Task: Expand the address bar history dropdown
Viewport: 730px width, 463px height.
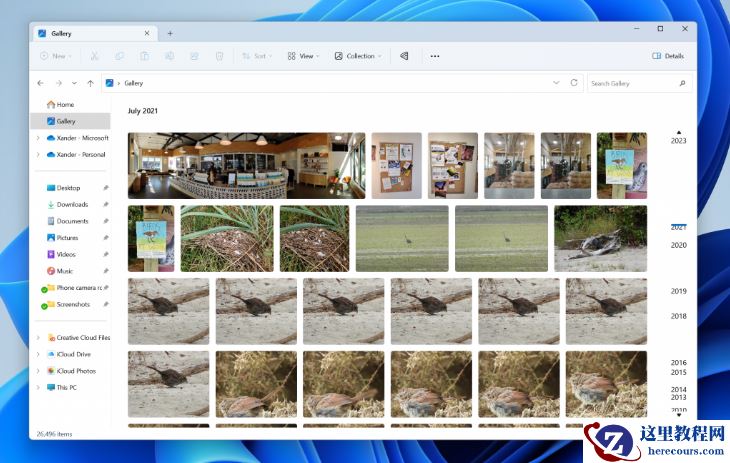Action: coord(556,82)
